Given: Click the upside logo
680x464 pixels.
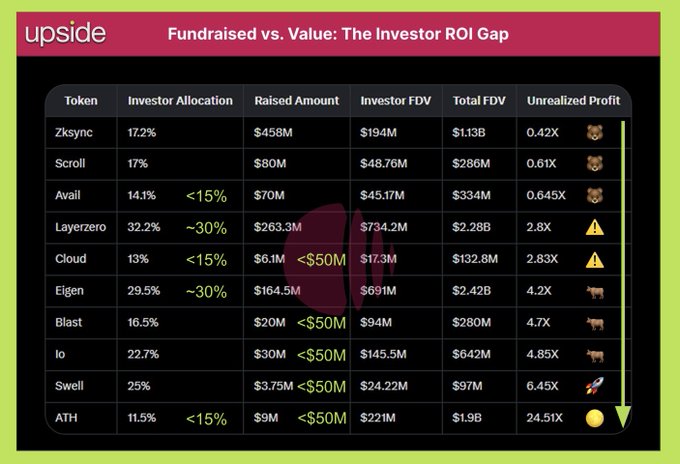Looking at the screenshot, I should 65,33.
